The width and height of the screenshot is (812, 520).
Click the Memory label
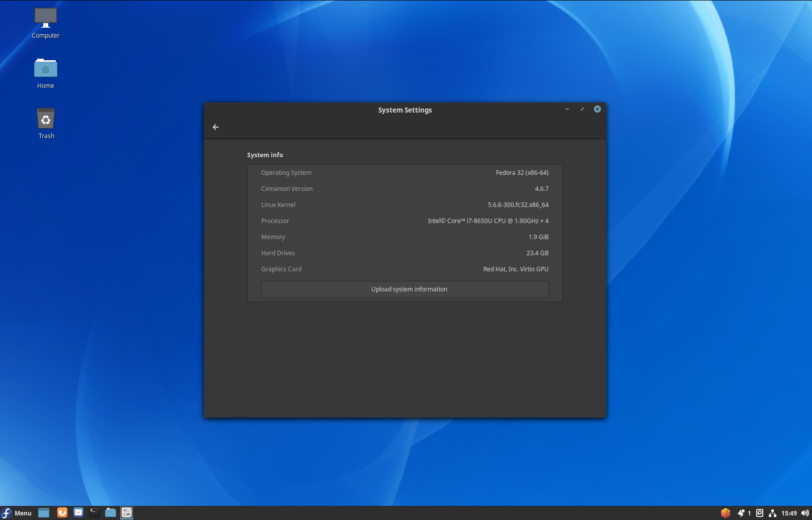click(273, 237)
